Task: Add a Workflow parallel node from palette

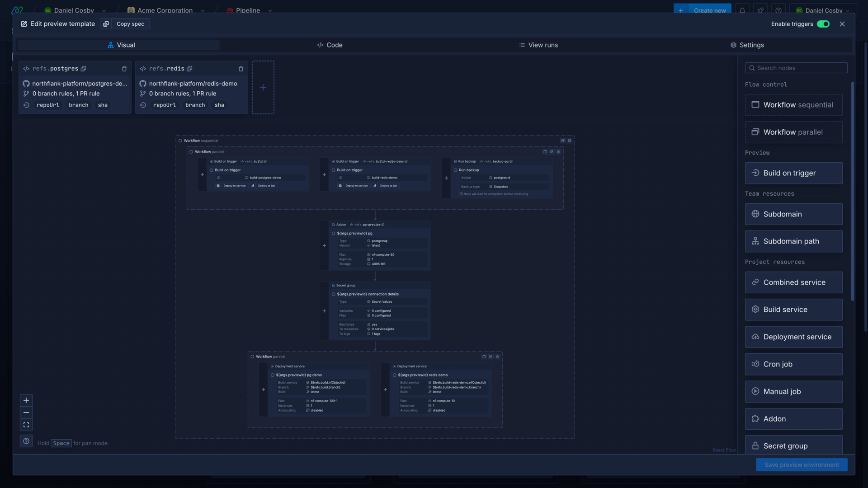Action: coord(793,132)
